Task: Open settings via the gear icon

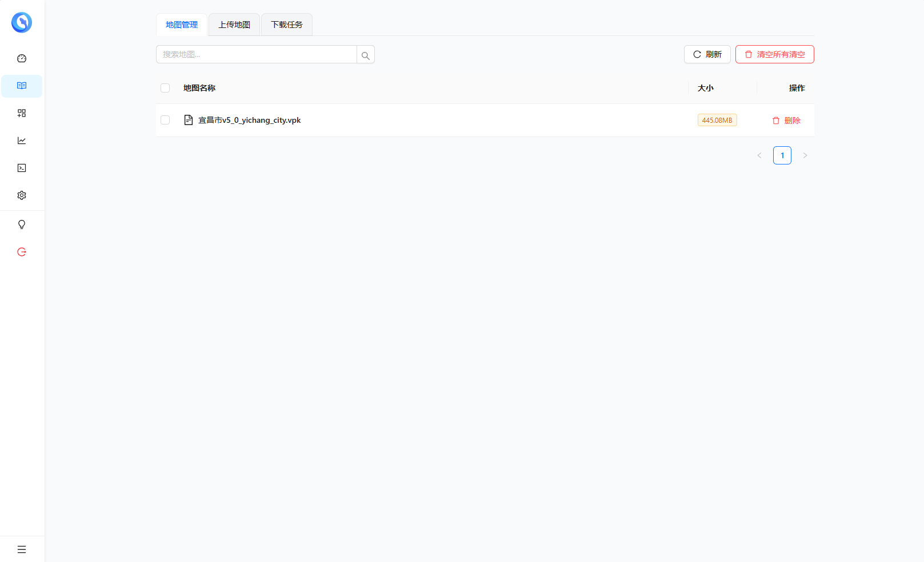Action: tap(22, 195)
